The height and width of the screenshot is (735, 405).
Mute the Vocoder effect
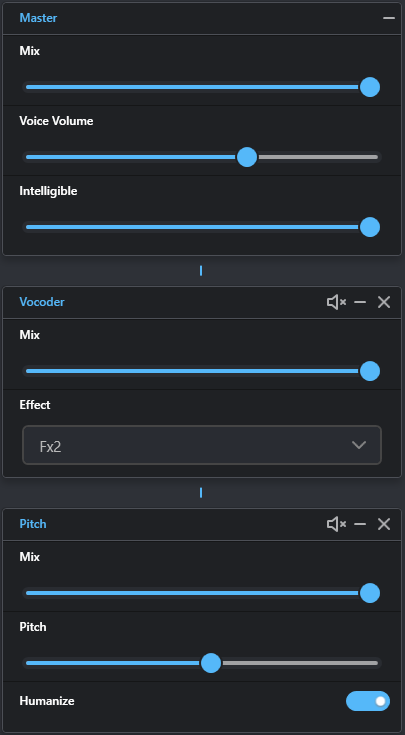click(336, 302)
